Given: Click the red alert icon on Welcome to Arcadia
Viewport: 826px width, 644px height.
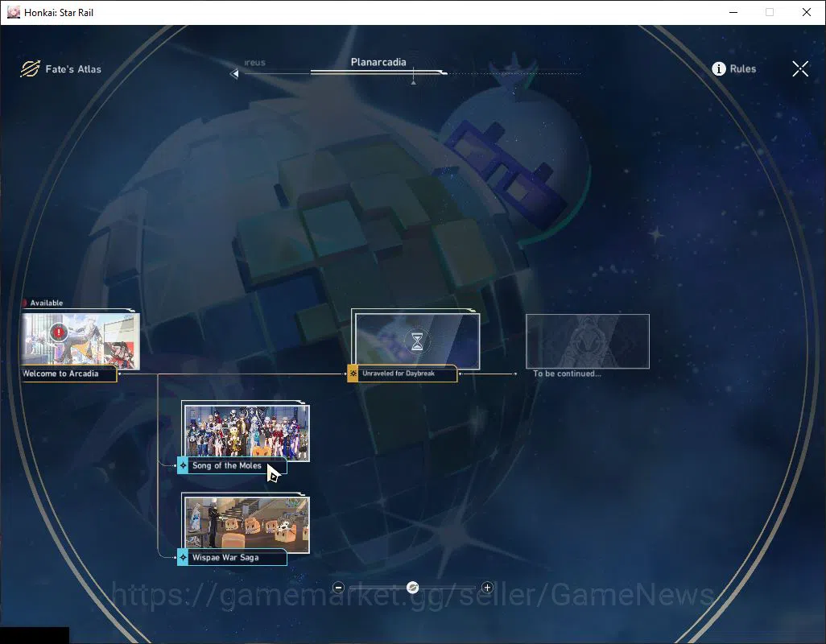Looking at the screenshot, I should click(59, 332).
